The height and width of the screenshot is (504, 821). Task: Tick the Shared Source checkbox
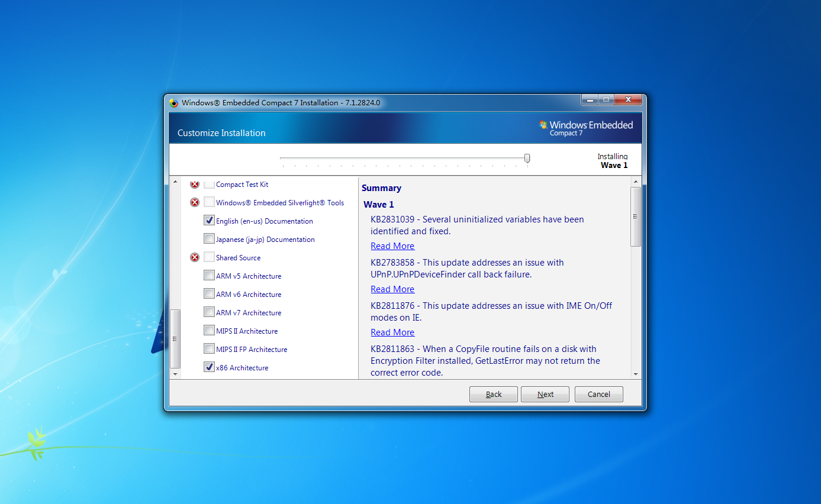pos(209,257)
